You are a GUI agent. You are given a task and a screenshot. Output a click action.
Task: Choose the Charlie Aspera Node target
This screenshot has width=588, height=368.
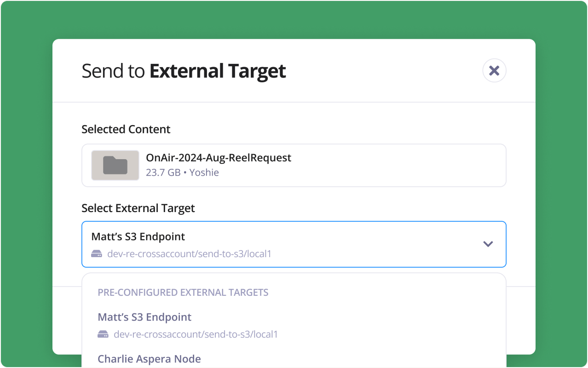pyautogui.click(x=149, y=359)
